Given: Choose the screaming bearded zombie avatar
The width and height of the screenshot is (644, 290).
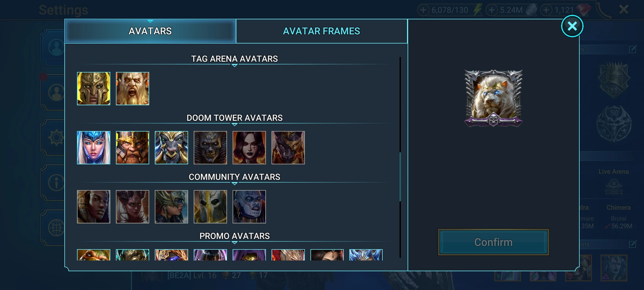Looking at the screenshot, I should [132, 89].
